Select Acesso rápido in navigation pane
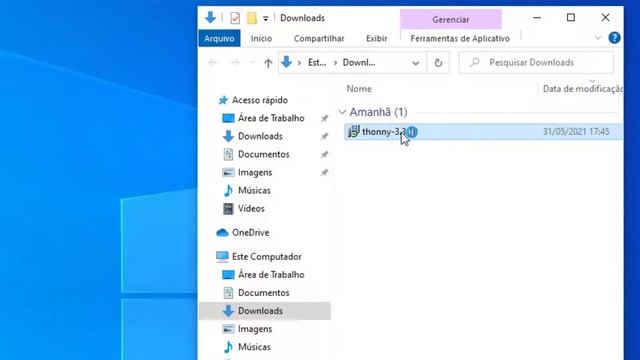The width and height of the screenshot is (640, 360). [x=260, y=100]
